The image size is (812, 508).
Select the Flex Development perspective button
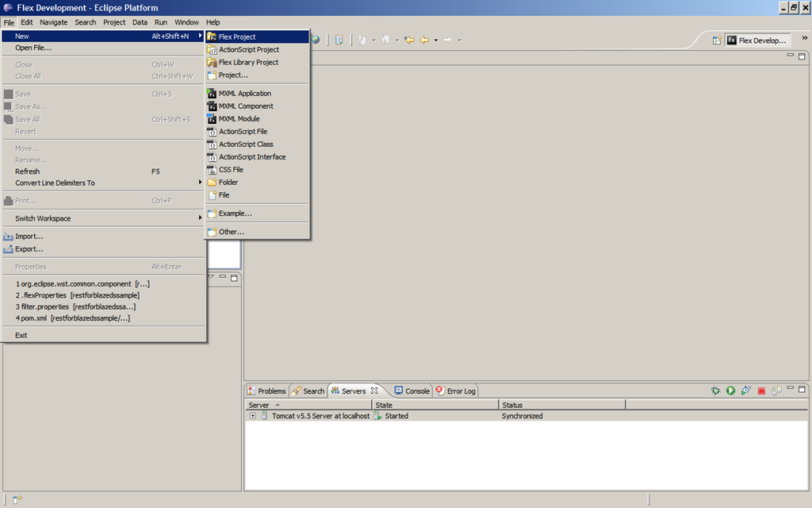[757, 40]
